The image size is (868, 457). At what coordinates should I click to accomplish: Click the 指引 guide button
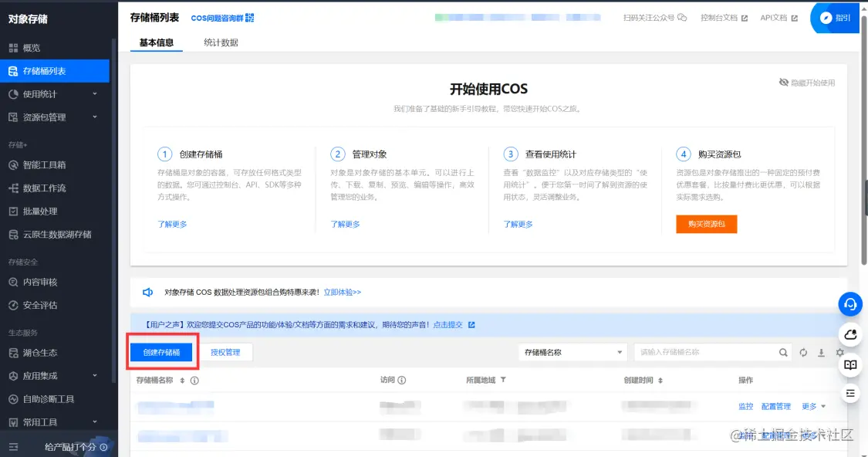click(836, 18)
